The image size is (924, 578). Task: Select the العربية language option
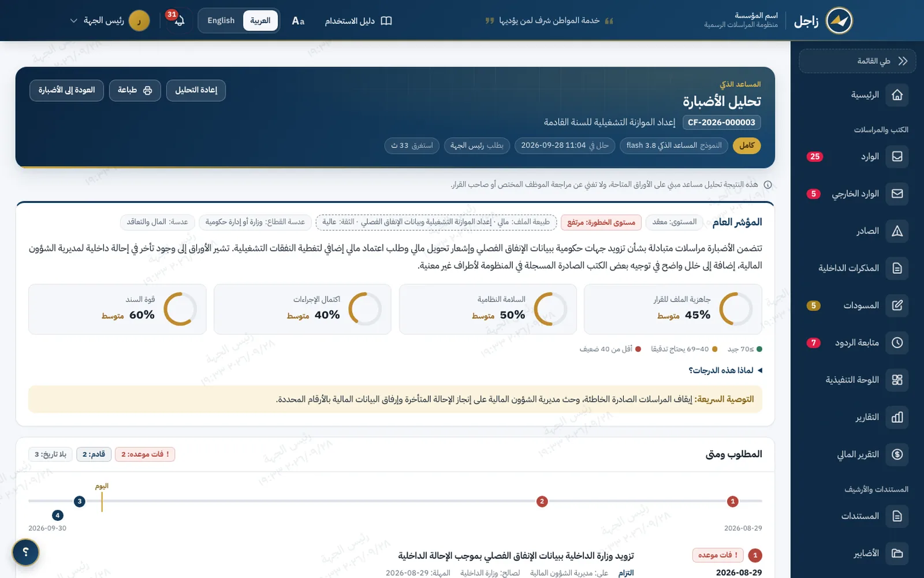click(260, 20)
